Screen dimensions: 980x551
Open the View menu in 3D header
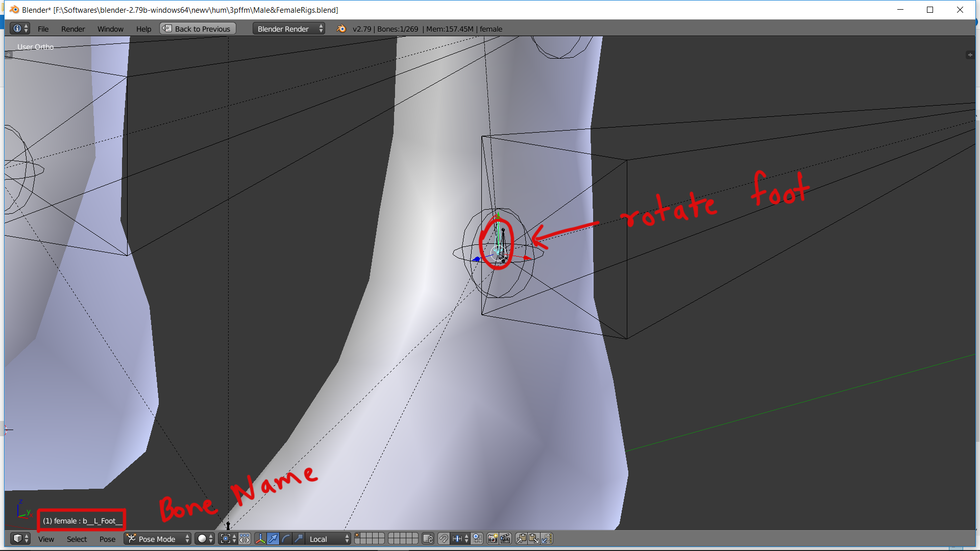click(x=46, y=539)
